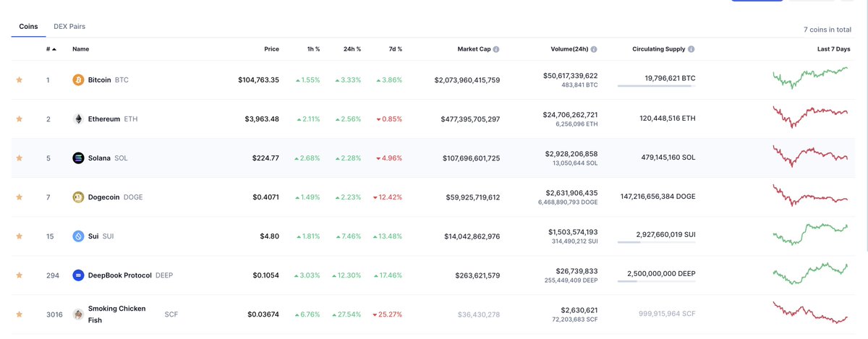Image resolution: width=868 pixels, height=339 pixels.
Task: Click Solana's price $224.77
Action: point(263,158)
